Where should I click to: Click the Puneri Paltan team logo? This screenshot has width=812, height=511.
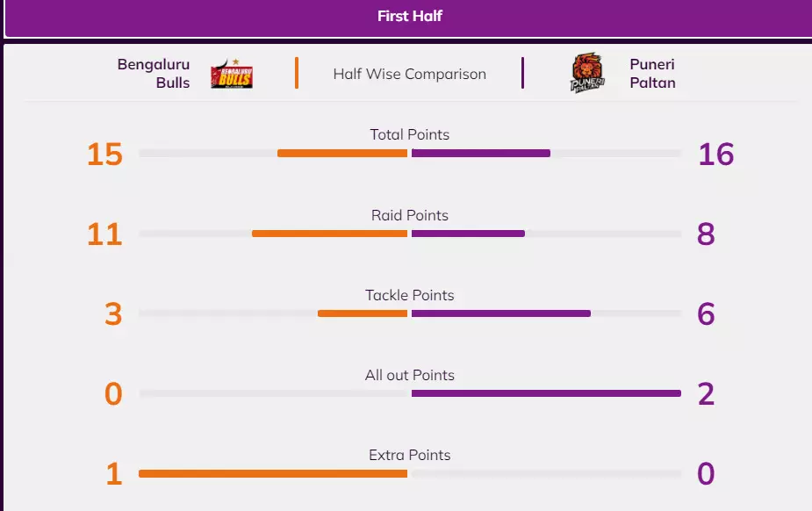point(587,74)
